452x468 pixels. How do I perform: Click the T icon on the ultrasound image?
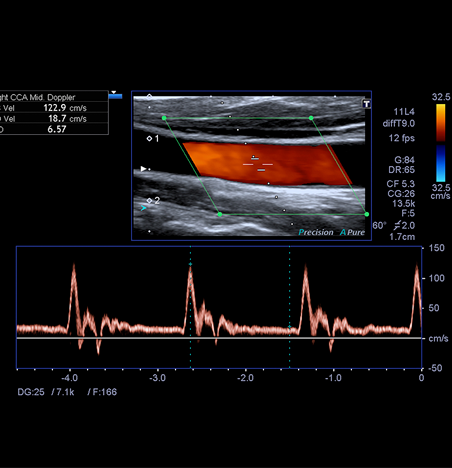pos(366,104)
